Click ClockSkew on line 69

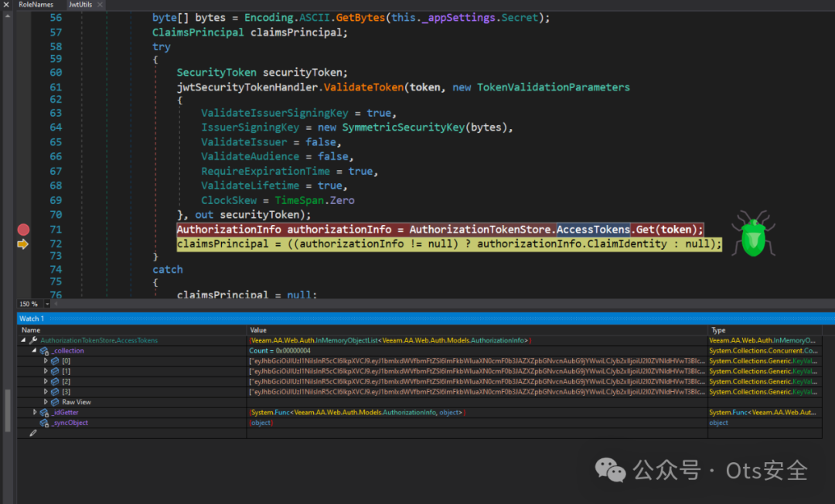228,201
